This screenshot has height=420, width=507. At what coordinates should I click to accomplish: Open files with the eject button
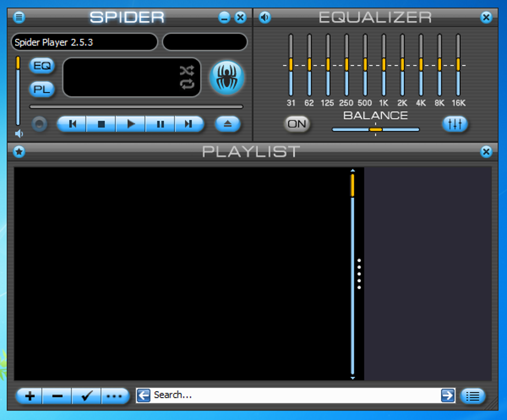coord(228,124)
